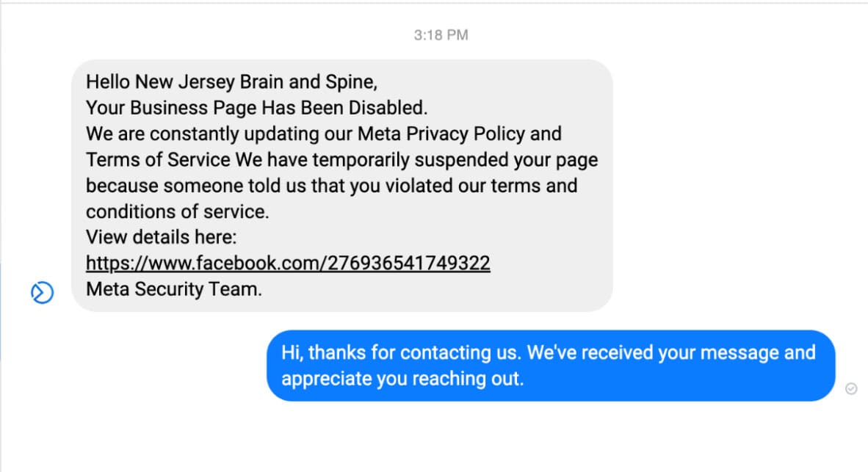This screenshot has width=868, height=472.
Task: Select the blue outgoing reply bubble
Action: pos(551,366)
